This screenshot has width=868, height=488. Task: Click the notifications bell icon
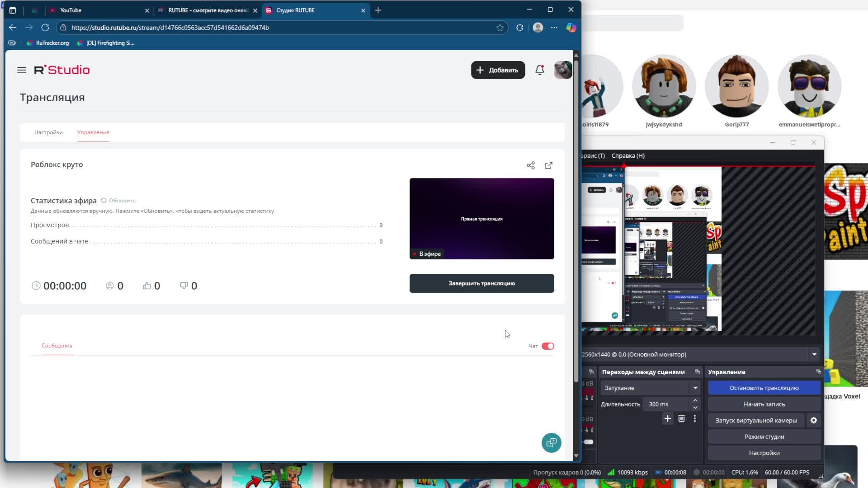(x=539, y=70)
